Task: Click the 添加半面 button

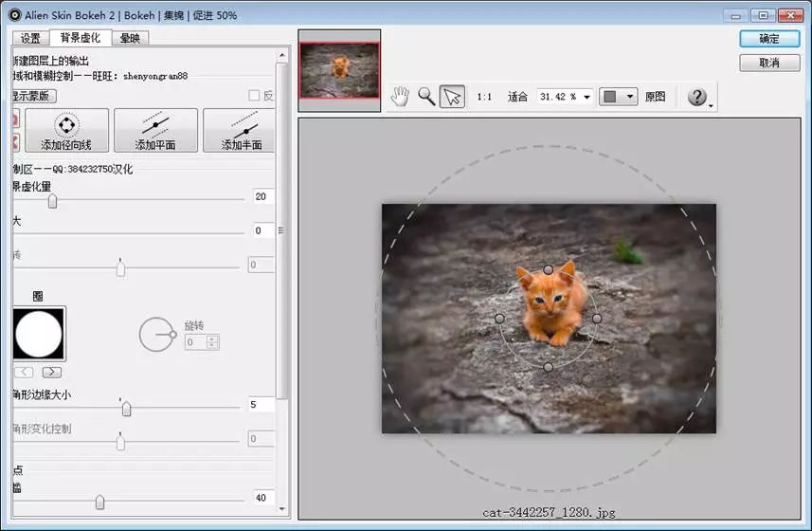Action: pyautogui.click(x=240, y=130)
